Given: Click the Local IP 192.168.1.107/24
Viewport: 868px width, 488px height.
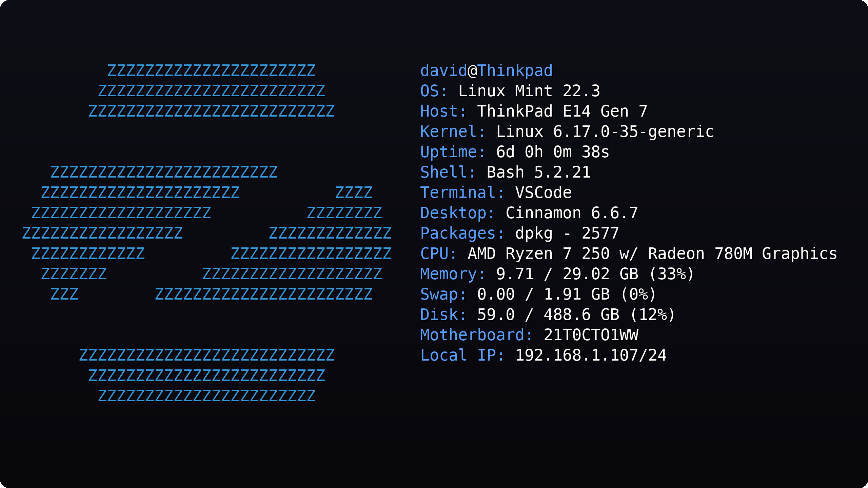Looking at the screenshot, I should (591, 355).
